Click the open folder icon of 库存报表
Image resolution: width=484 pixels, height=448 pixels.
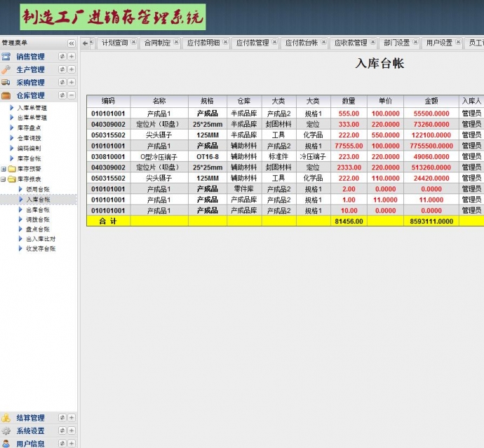coord(12,179)
